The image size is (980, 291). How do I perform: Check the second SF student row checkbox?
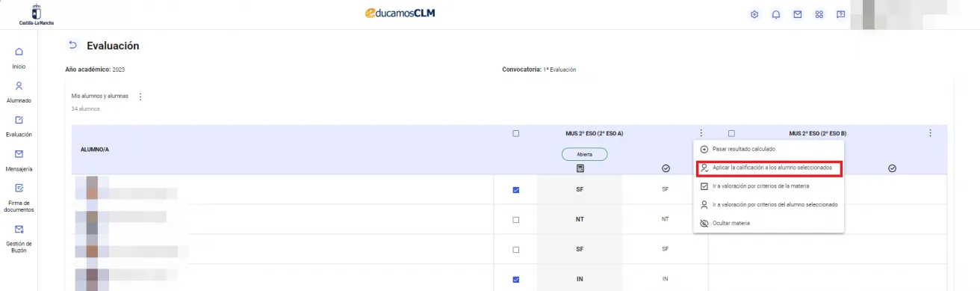pyautogui.click(x=515, y=250)
